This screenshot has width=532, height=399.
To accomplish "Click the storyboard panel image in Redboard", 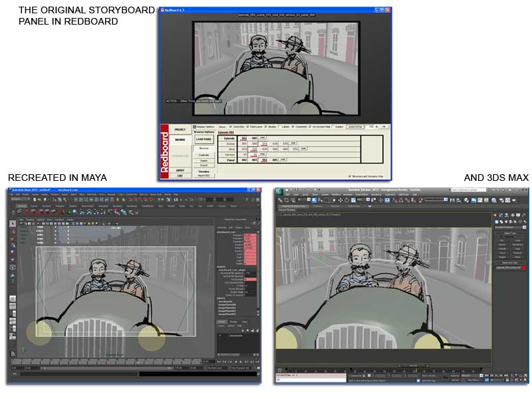I will (276, 68).
